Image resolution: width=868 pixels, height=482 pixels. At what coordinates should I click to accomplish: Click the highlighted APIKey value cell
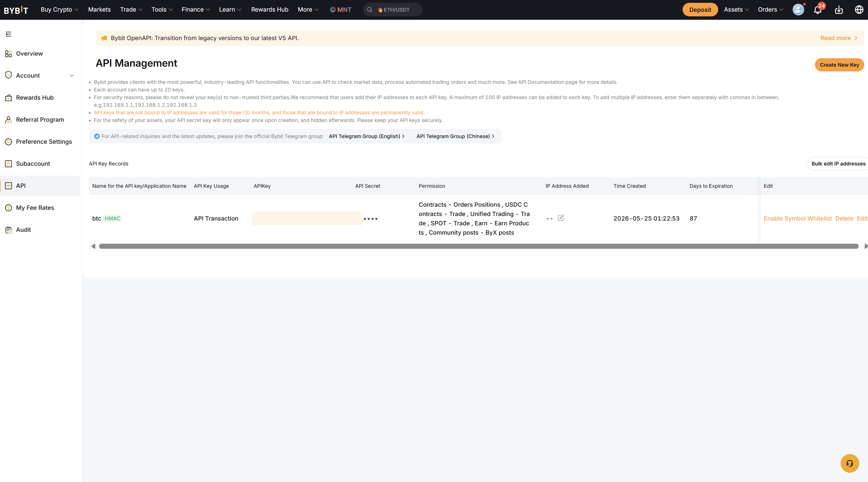(x=308, y=218)
